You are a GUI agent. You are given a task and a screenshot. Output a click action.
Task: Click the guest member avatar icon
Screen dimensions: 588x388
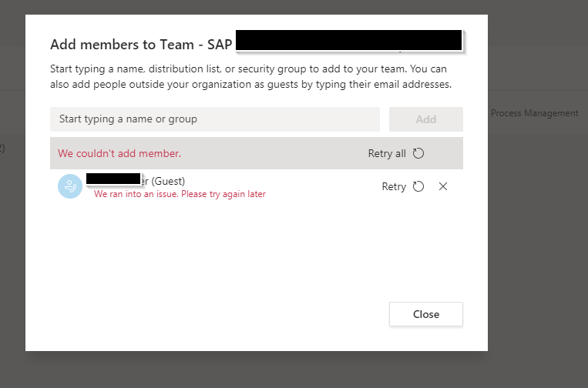click(70, 186)
